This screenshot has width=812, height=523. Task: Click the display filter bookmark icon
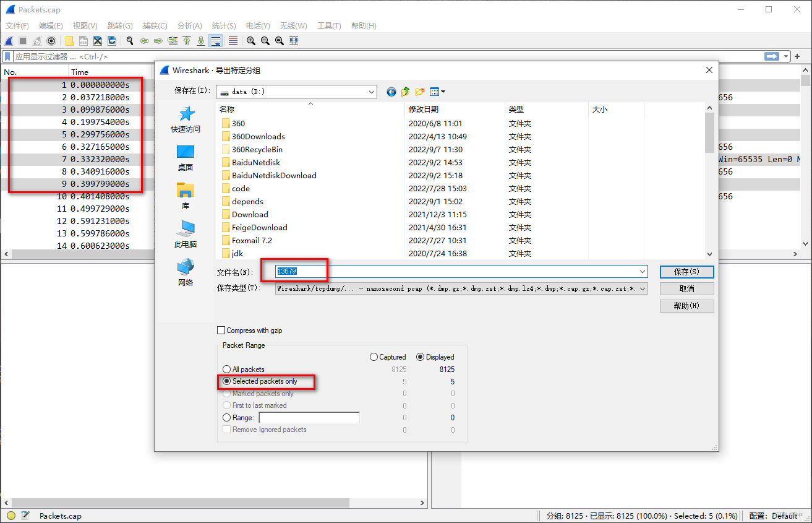(7, 56)
